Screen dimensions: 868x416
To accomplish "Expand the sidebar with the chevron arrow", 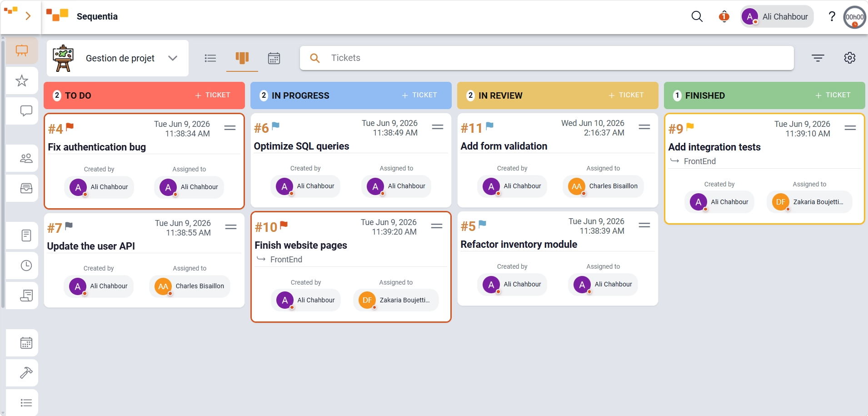I will click(x=28, y=16).
